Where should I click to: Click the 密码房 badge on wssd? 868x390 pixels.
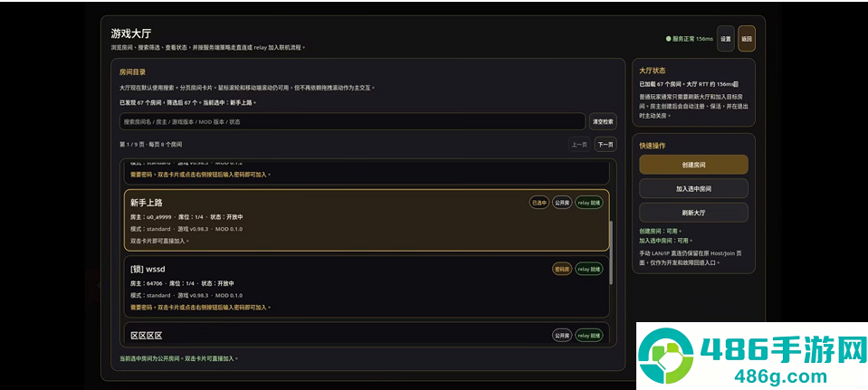(562, 269)
